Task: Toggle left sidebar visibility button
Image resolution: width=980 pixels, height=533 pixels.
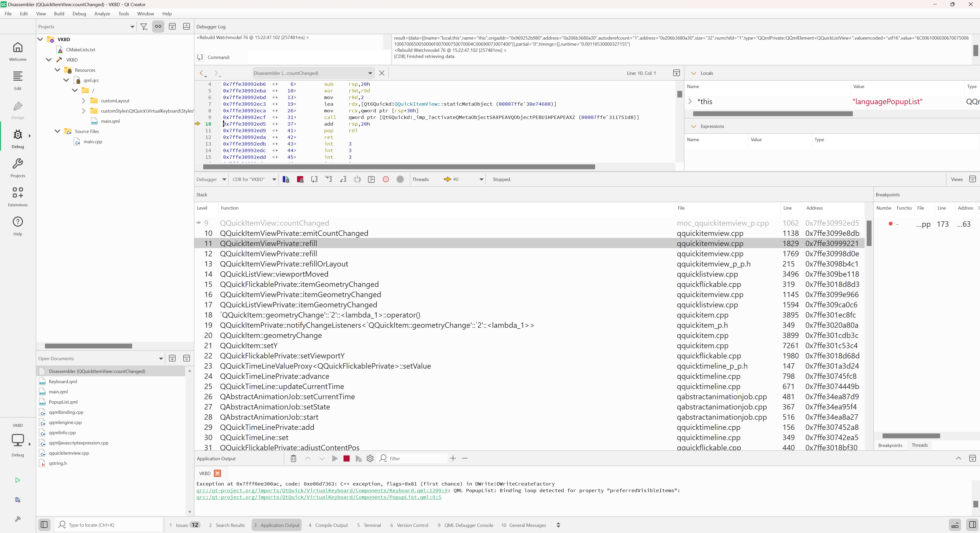Action: (44, 525)
